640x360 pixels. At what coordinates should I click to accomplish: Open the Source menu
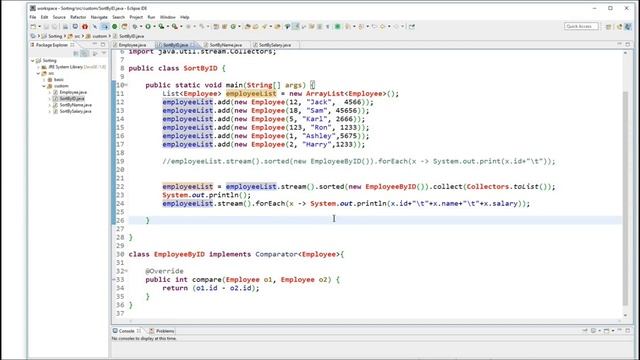coord(59,17)
